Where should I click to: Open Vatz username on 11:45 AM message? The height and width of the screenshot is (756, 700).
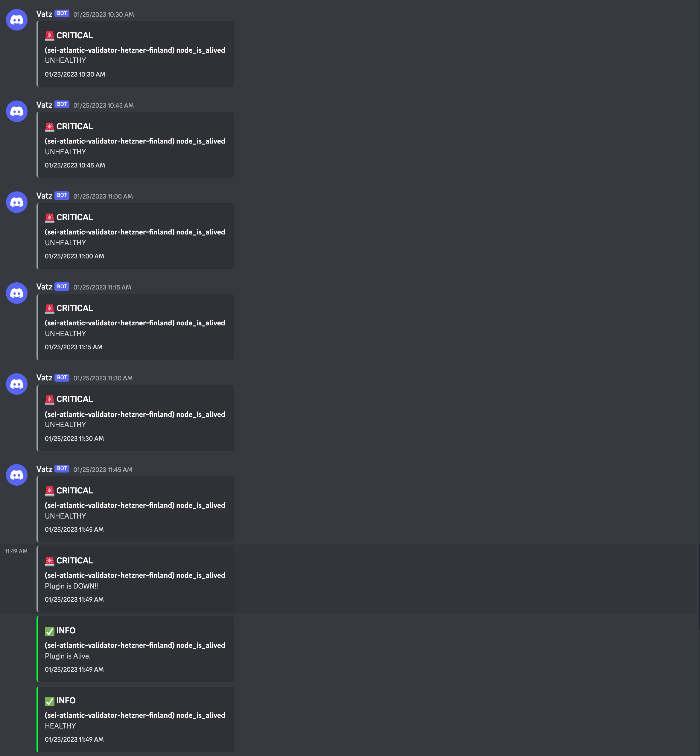pos(44,469)
